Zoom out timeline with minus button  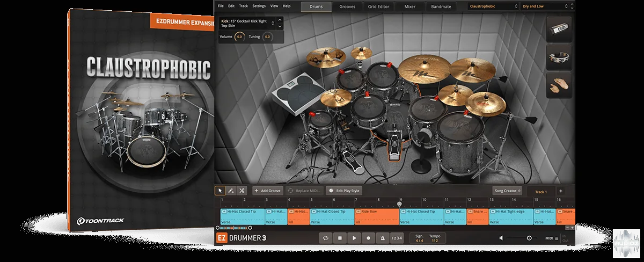click(x=567, y=227)
